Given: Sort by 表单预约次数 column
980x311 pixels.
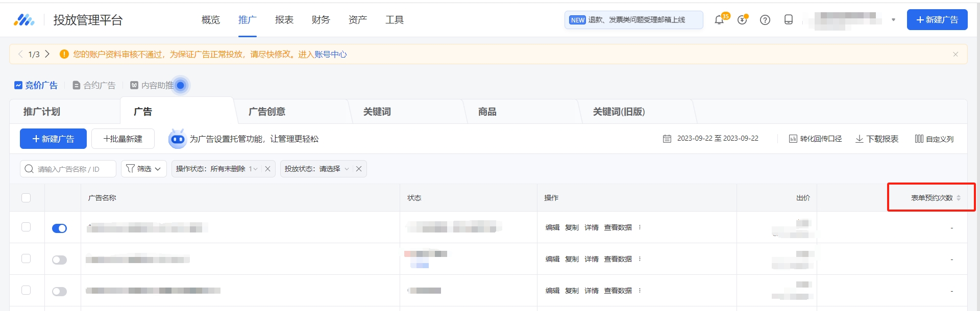Looking at the screenshot, I should click(x=959, y=198).
